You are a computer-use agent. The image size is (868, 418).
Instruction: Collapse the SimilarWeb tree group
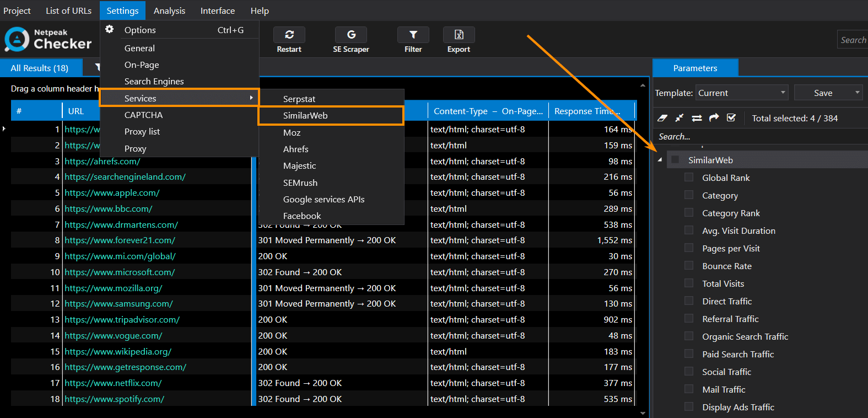[660, 160]
